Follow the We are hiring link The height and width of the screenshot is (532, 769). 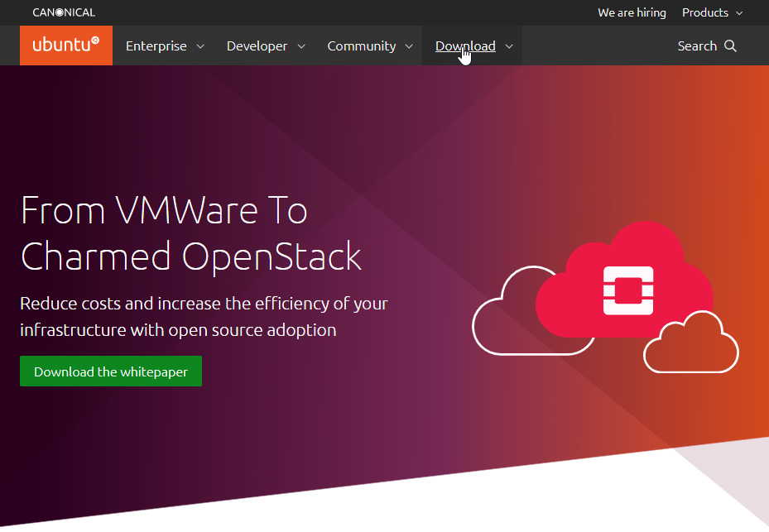click(x=632, y=12)
